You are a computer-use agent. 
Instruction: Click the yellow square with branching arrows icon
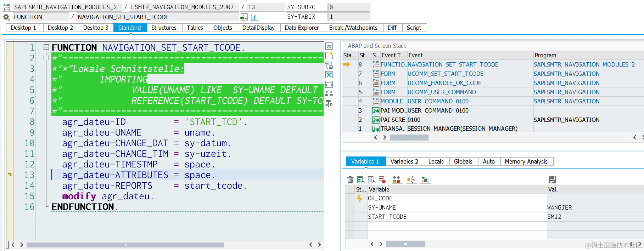coord(410,180)
